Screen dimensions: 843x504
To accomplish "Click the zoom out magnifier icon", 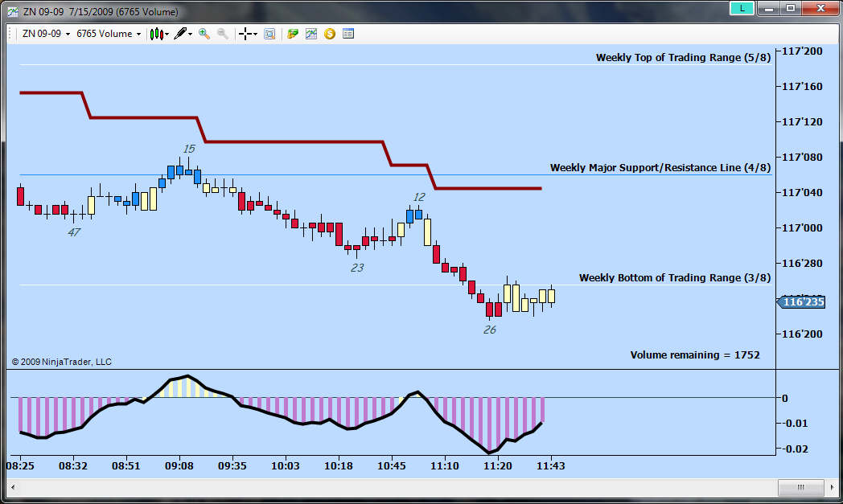I will (223, 34).
